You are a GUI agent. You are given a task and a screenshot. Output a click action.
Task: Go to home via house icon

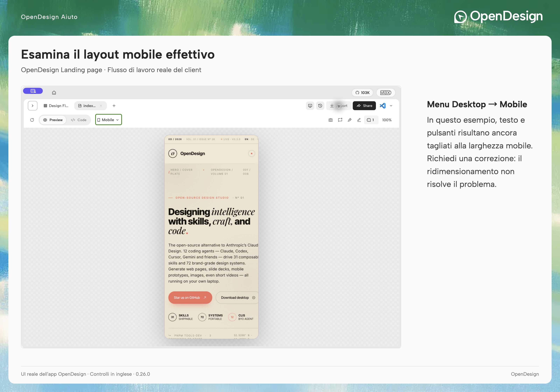coord(54,92)
